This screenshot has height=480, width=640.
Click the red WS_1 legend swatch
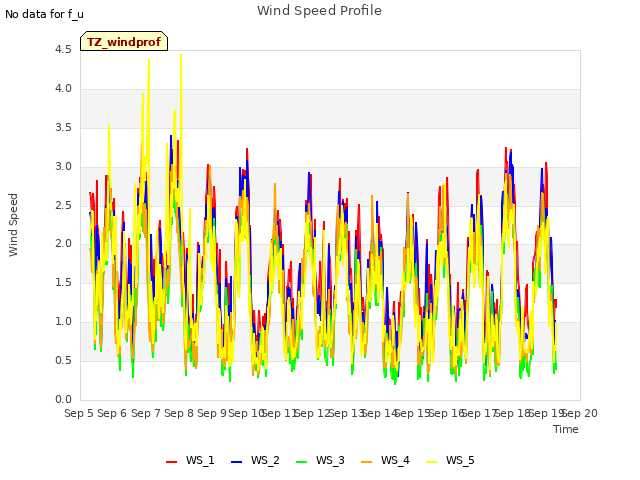[x=171, y=461]
